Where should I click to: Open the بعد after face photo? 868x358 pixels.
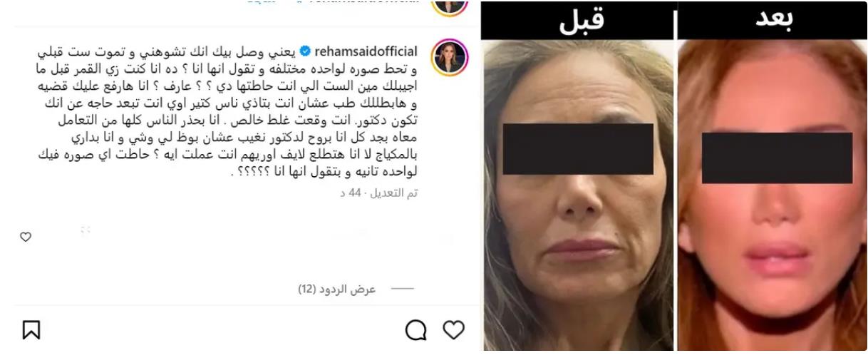tap(772, 195)
